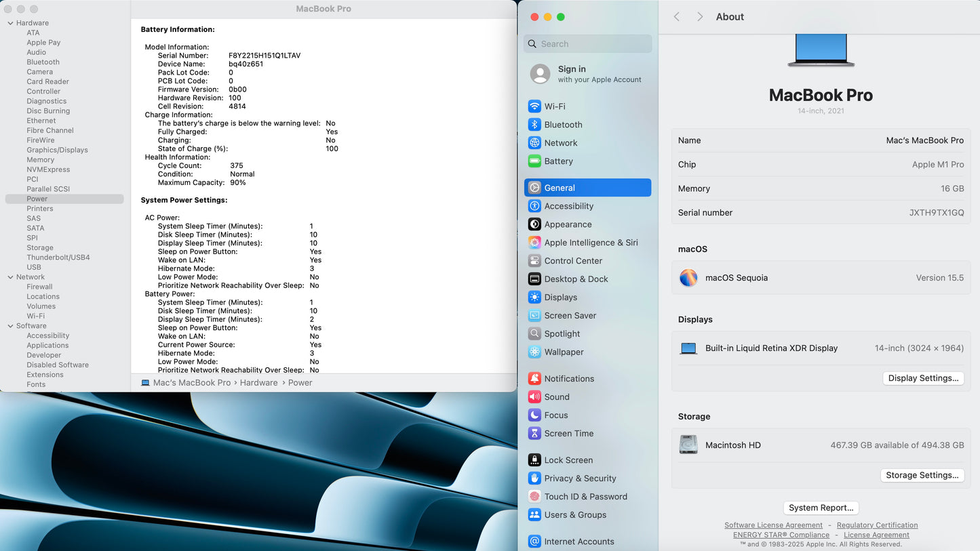Screen dimensions: 980x551
Task: Open the Software License Agreement link
Action: [773, 525]
